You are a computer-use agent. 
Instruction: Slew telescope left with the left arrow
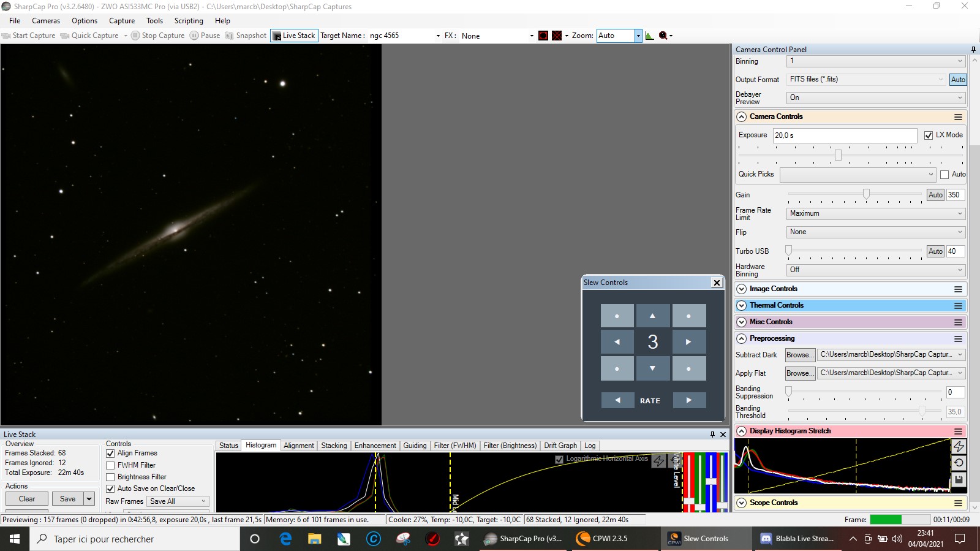tap(617, 342)
